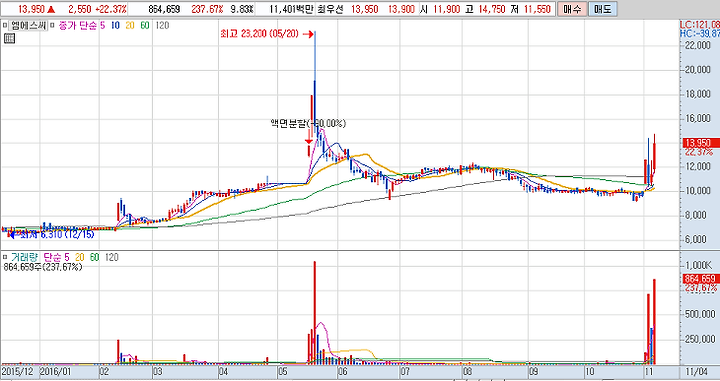This screenshot has height=381, width=720.
Task: Select volume moving average 120 legend
Action: coord(112,257)
